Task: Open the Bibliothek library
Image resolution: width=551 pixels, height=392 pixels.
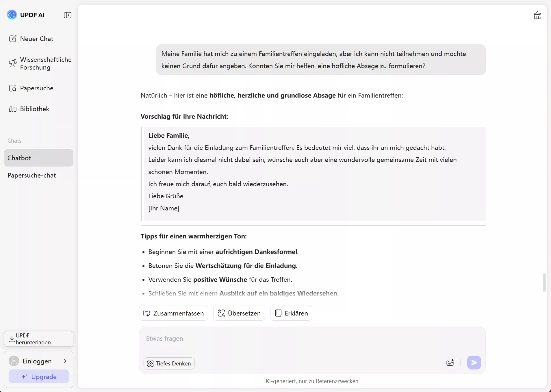Action: point(34,109)
